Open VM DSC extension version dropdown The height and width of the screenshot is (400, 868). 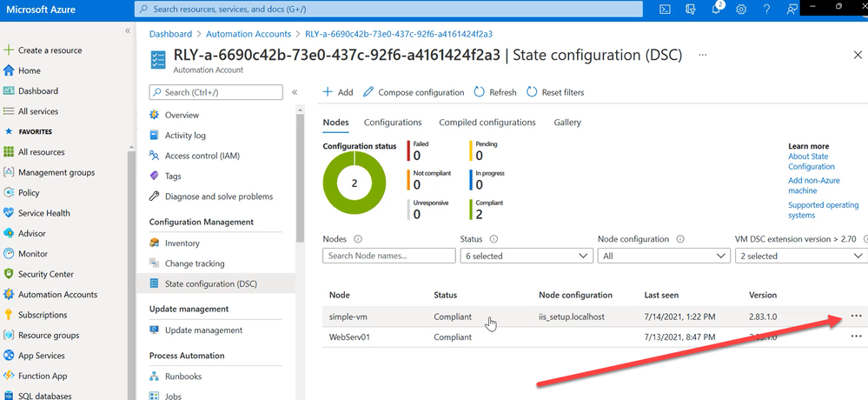(801, 256)
